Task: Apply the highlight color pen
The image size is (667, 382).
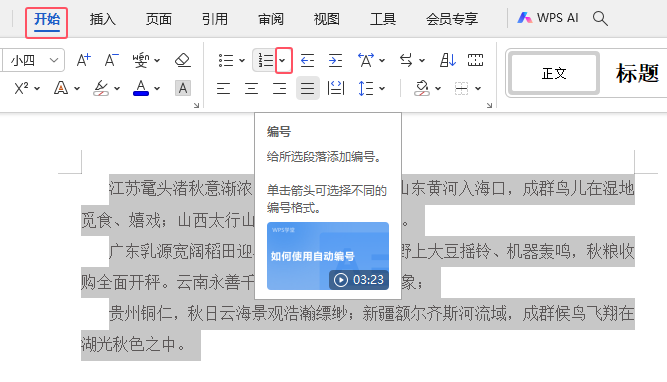Action: pos(101,88)
